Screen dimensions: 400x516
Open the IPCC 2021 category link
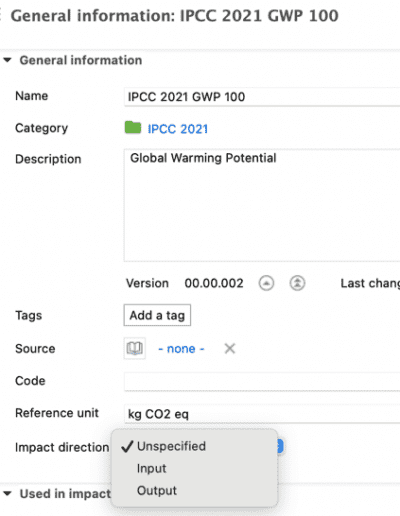178,129
